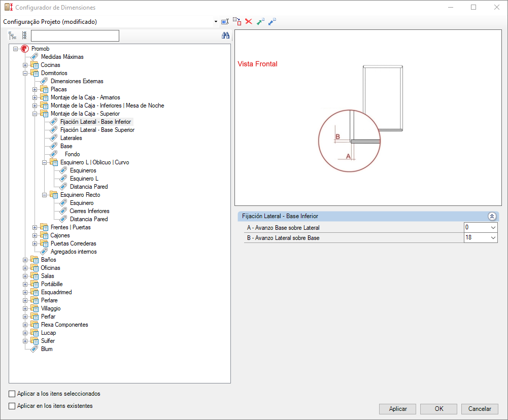
Task: Click the binoculars search icon
Action: coord(226,36)
